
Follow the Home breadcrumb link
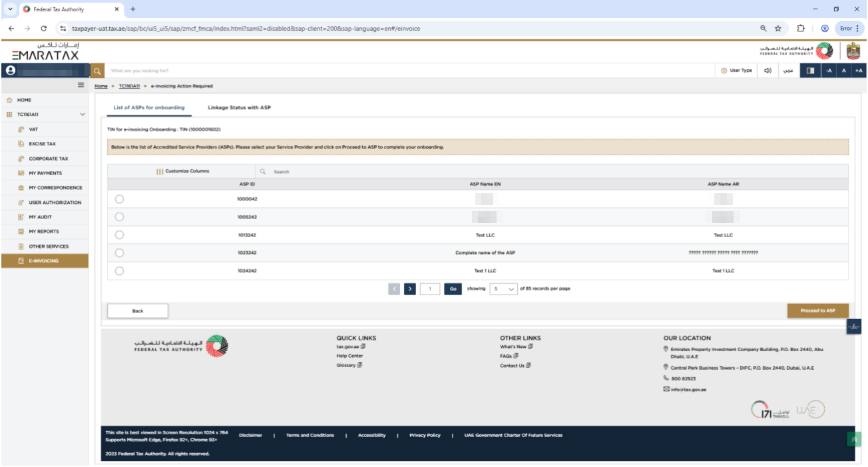101,86
